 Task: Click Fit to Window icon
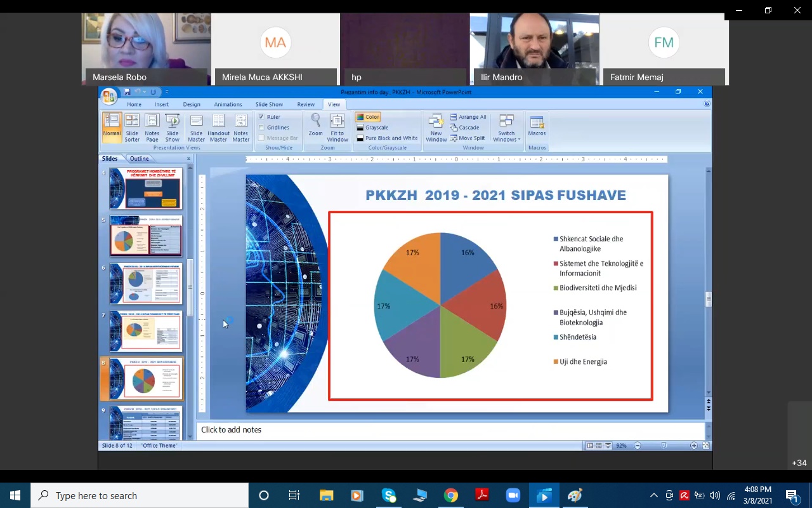point(337,128)
